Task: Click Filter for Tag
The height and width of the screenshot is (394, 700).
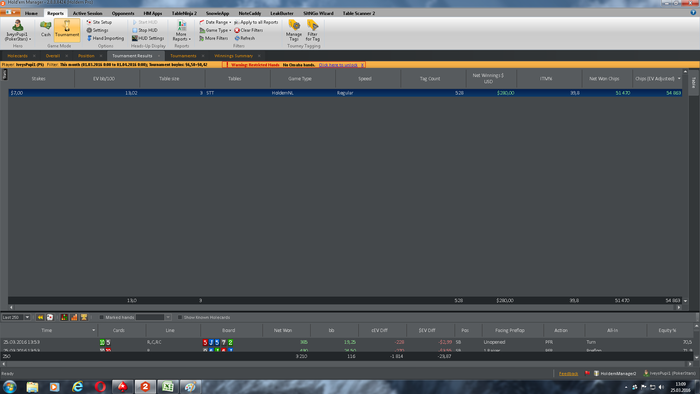Action: pos(312,30)
